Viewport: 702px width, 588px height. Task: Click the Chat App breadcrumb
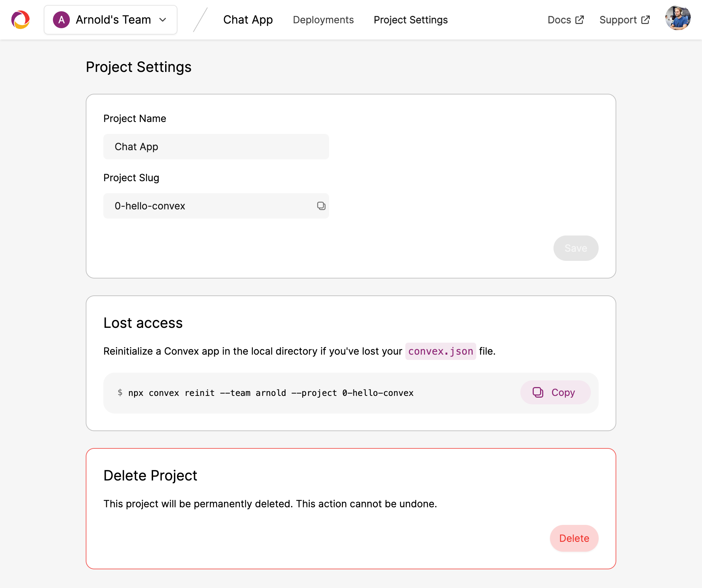coord(248,20)
